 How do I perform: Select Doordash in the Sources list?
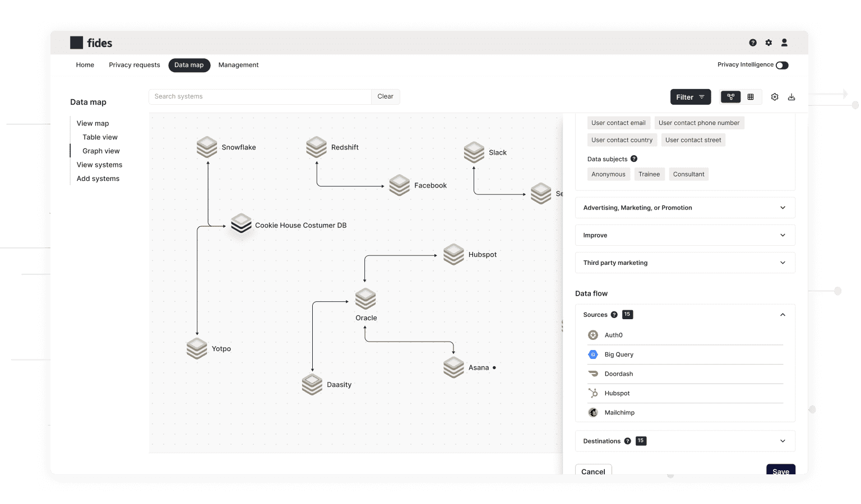685,374
